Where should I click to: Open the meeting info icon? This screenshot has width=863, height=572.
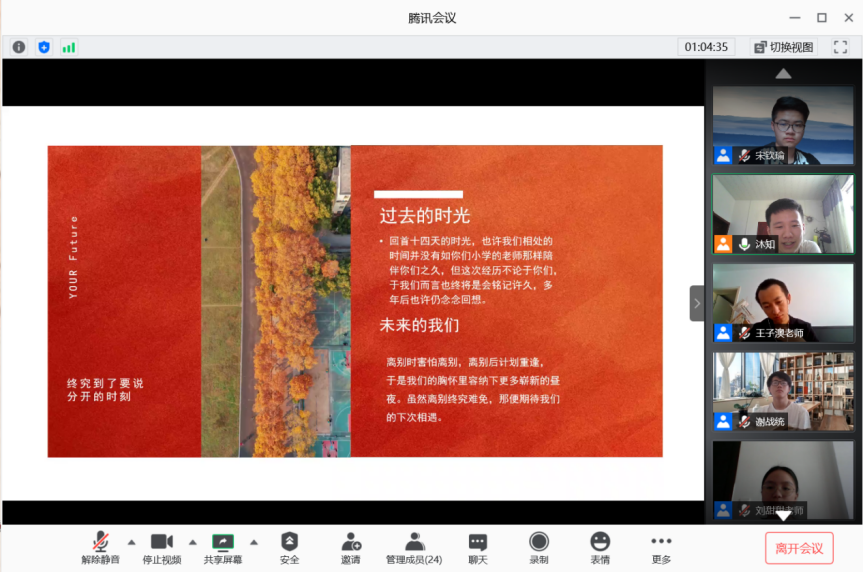[19, 47]
